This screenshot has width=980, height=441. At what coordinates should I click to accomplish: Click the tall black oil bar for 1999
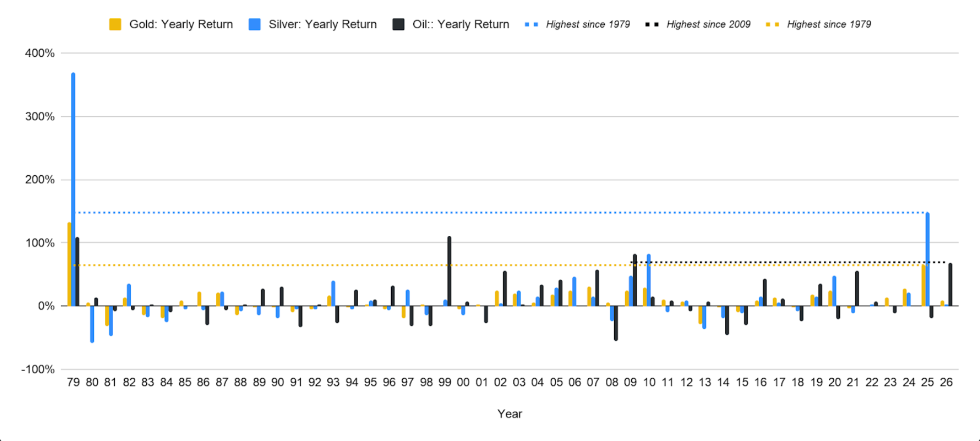449,270
